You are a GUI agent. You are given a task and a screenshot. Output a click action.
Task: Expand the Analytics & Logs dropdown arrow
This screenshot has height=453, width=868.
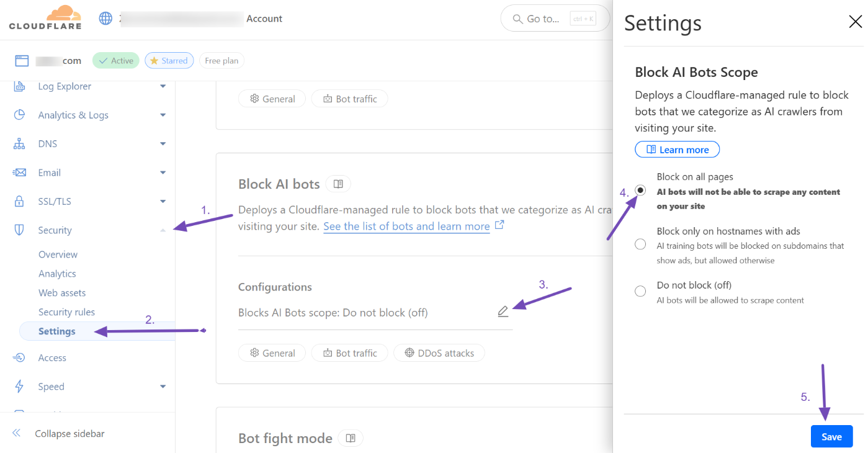click(163, 115)
